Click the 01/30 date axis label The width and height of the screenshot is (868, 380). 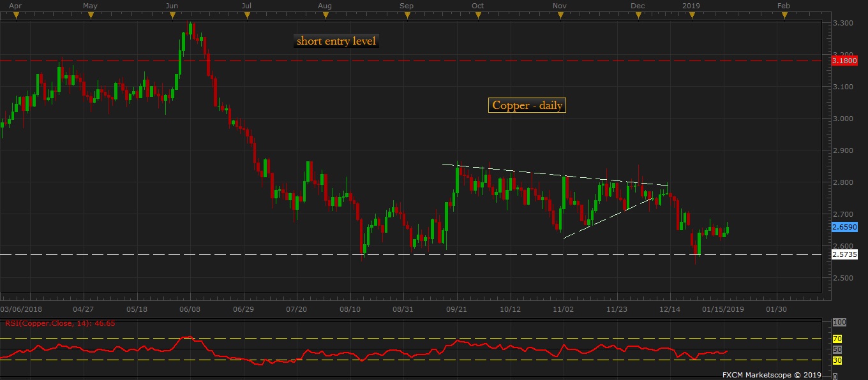(776, 309)
